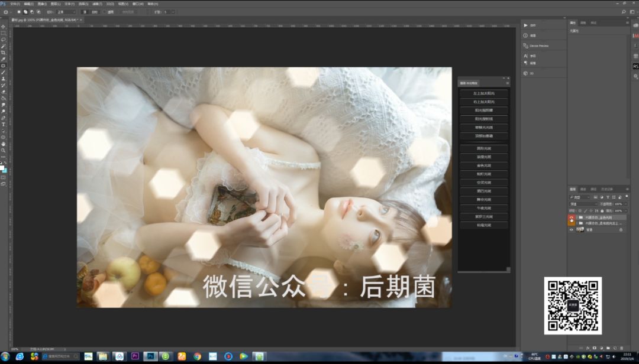The height and width of the screenshot is (364, 639).
Task: Filter layers by type layers (T icon)
Action: click(608, 197)
